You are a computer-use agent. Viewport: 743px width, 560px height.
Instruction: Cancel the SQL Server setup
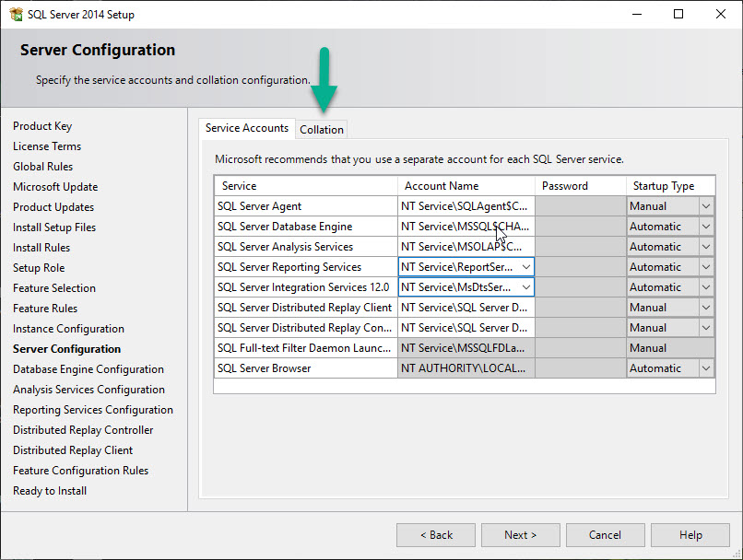(x=605, y=535)
